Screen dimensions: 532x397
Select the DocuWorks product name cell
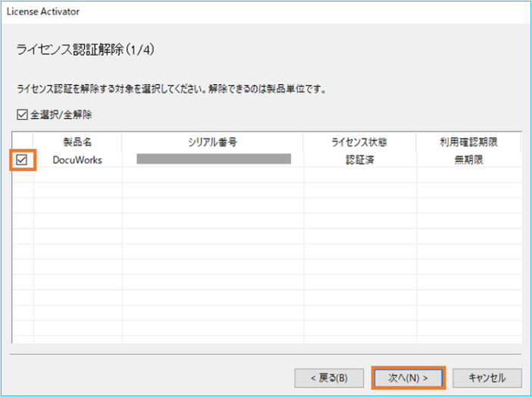(77, 160)
